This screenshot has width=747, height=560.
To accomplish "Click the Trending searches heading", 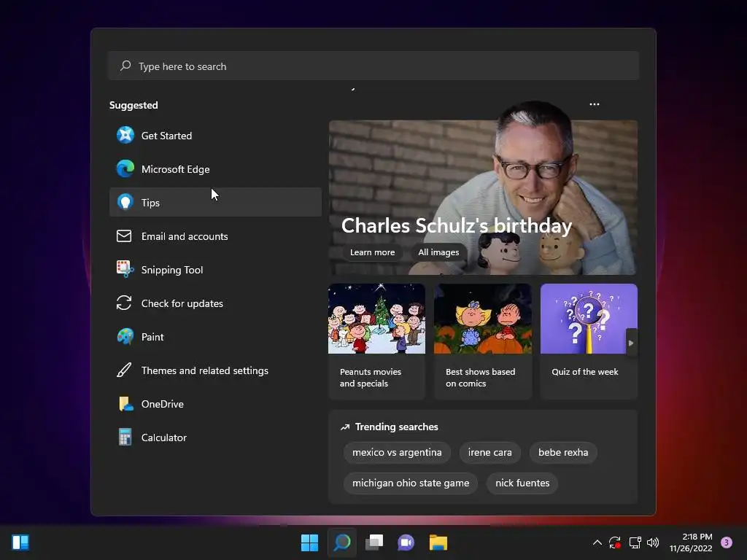I will 396,427.
